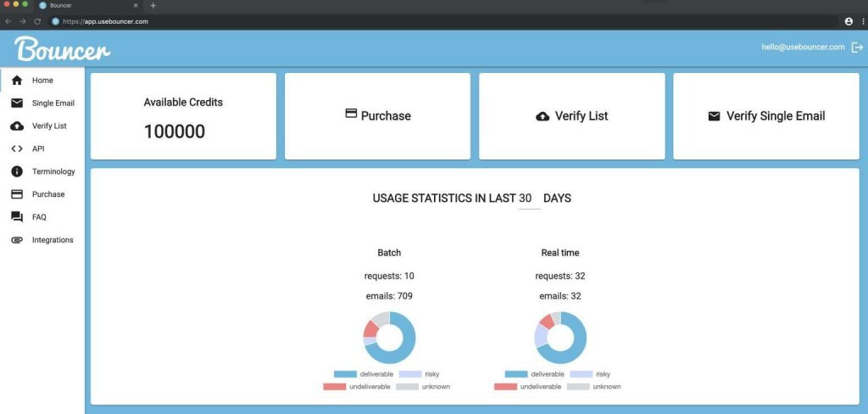868x414 pixels.
Task: Open a new browser tab with plus
Action: tap(153, 6)
